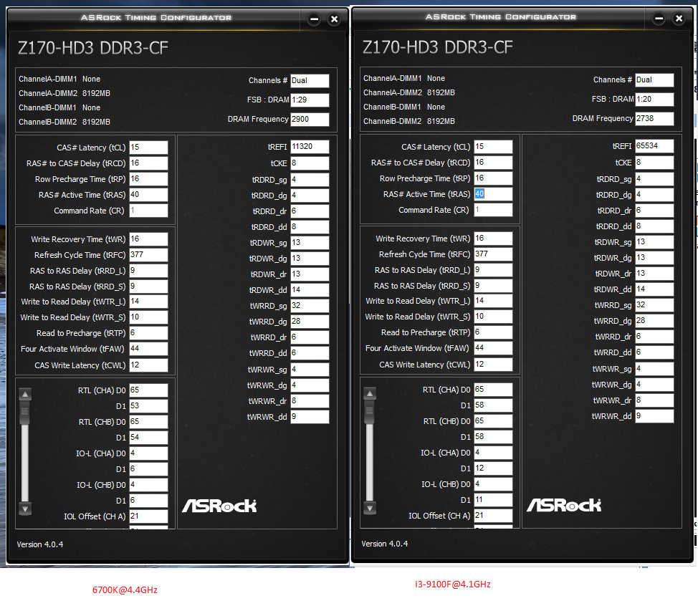698x616 pixels.
Task: Minimize the left Timing Configurator window
Action: click(315, 19)
